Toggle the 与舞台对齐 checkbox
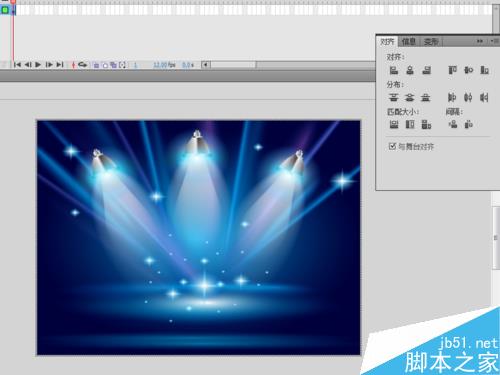 392,146
